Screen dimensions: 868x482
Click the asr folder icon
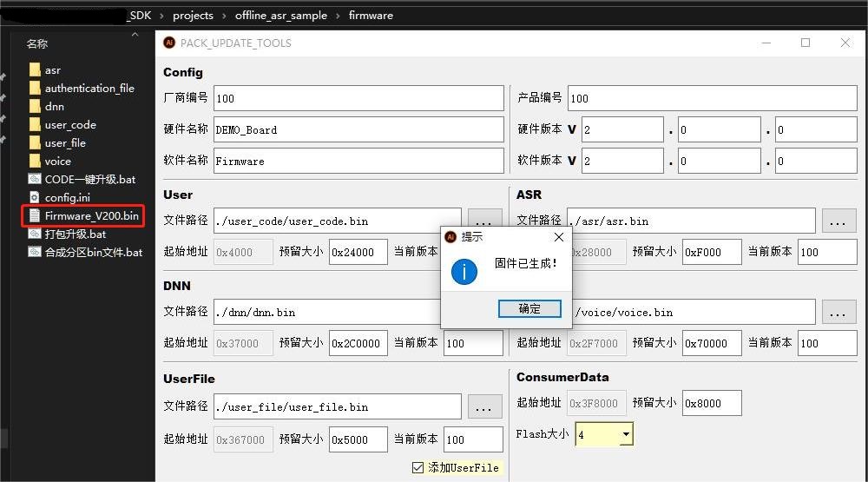point(35,70)
